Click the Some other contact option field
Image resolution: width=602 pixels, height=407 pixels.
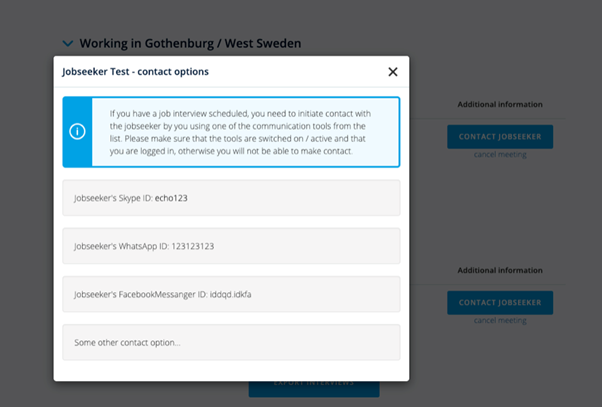pos(231,342)
